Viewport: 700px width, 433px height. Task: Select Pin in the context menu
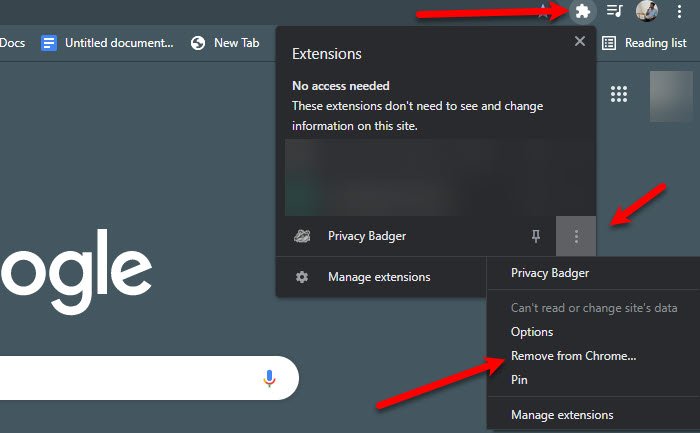point(519,379)
